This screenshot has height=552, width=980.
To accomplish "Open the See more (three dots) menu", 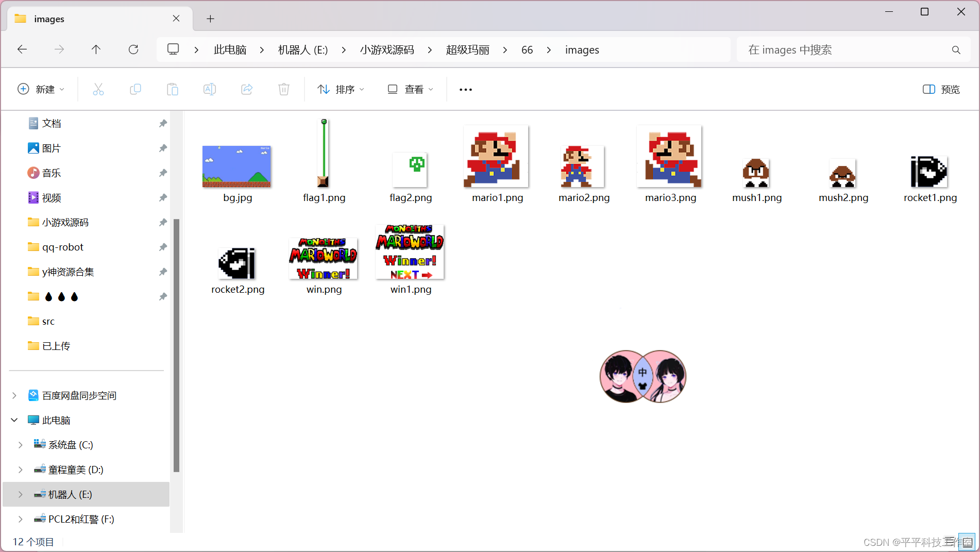I will [x=466, y=89].
